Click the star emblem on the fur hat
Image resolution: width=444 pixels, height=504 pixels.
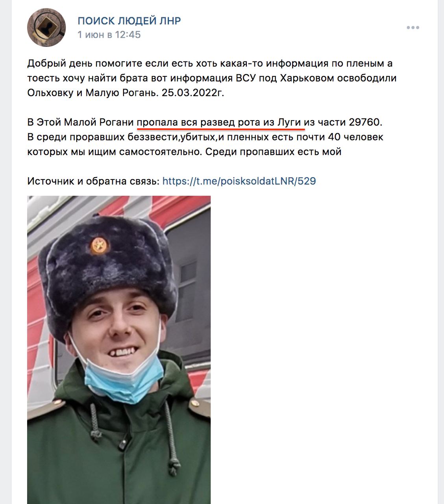click(99, 245)
